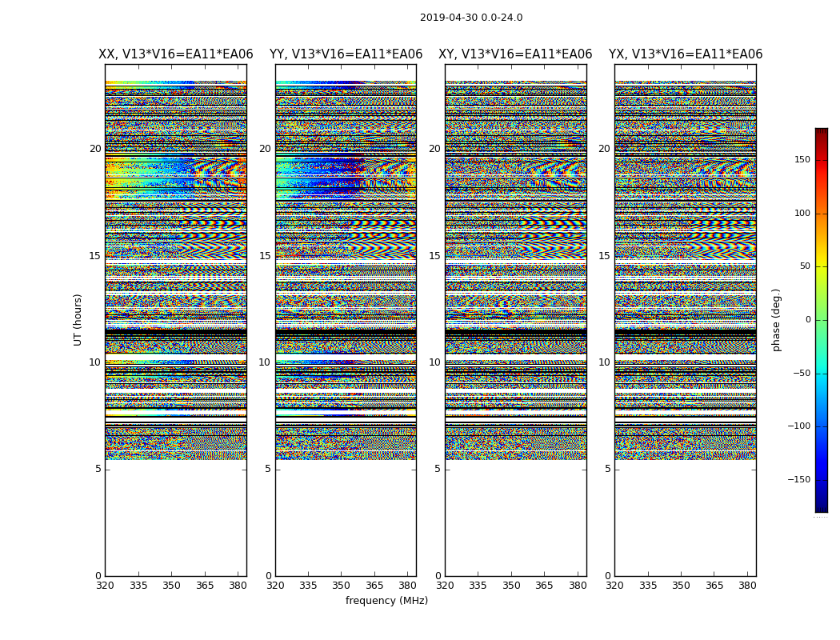Click the XX phase waterfall plot
The width and height of the screenshot is (840, 640).
(176, 320)
